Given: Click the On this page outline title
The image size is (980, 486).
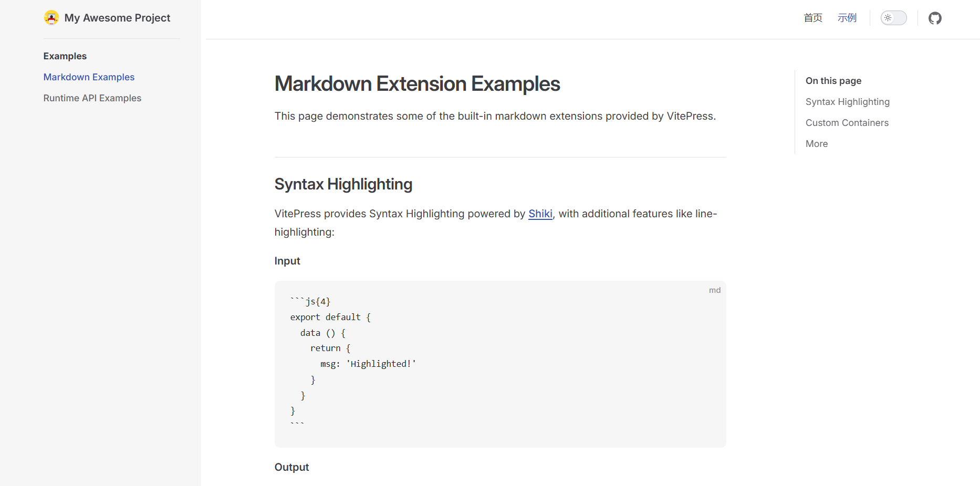Looking at the screenshot, I should click(x=833, y=81).
